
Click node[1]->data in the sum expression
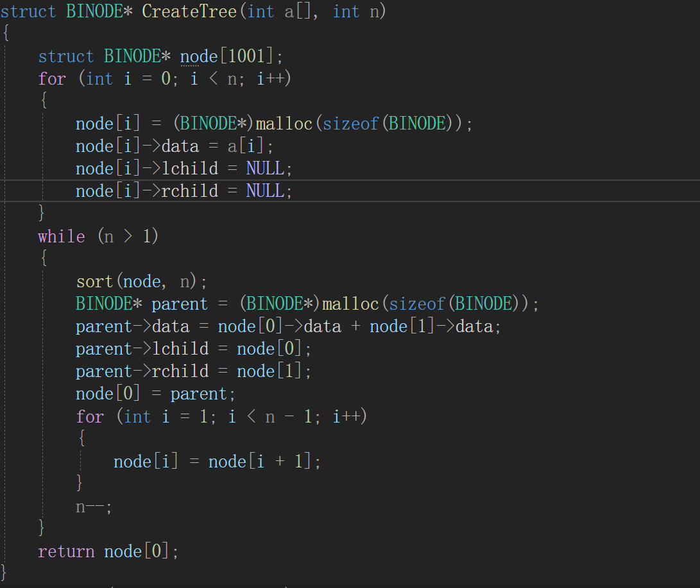(431, 326)
